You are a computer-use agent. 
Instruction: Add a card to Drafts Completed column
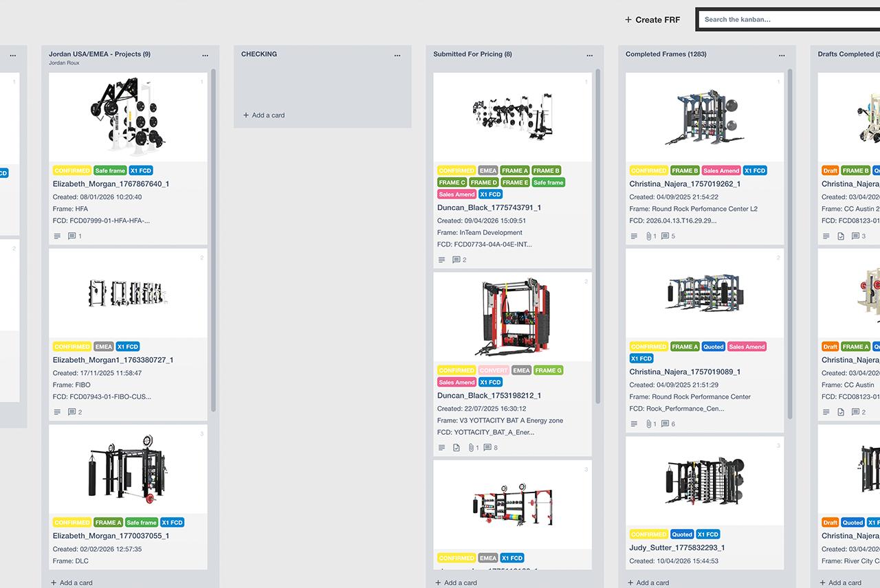click(841, 583)
